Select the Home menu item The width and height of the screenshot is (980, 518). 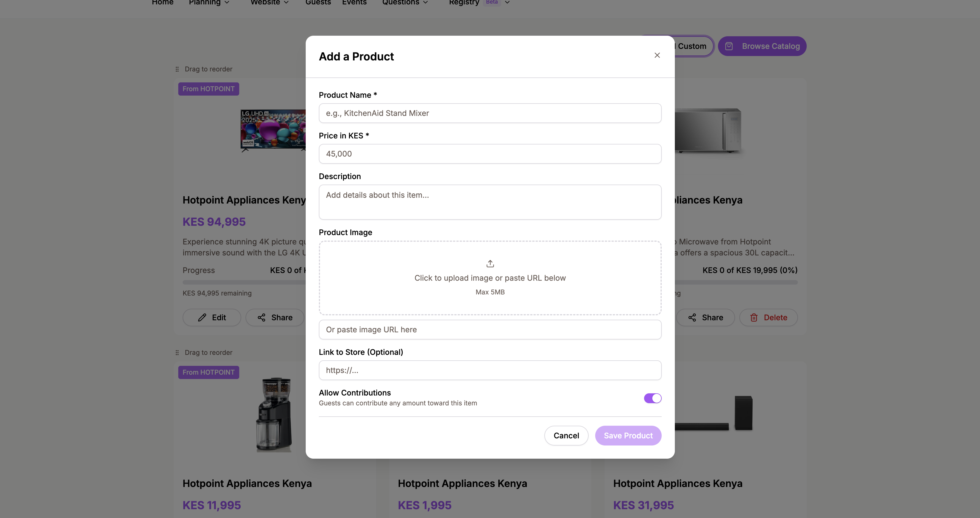click(162, 3)
